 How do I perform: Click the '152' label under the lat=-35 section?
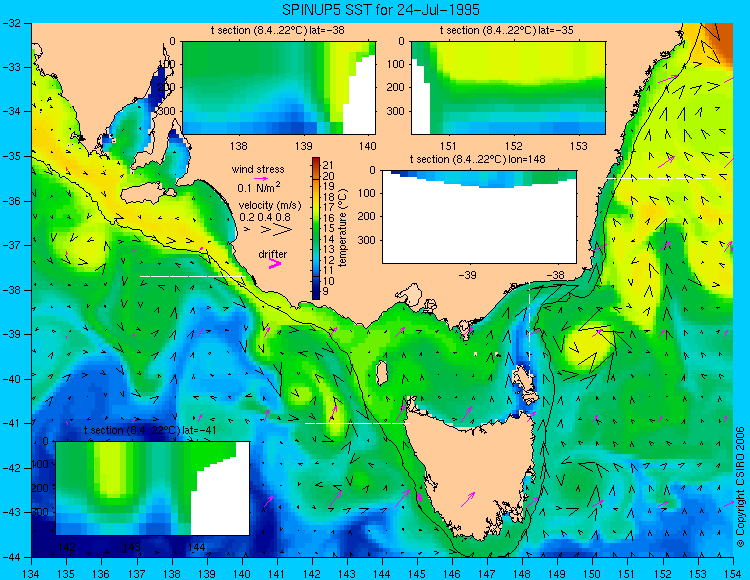[514, 145]
